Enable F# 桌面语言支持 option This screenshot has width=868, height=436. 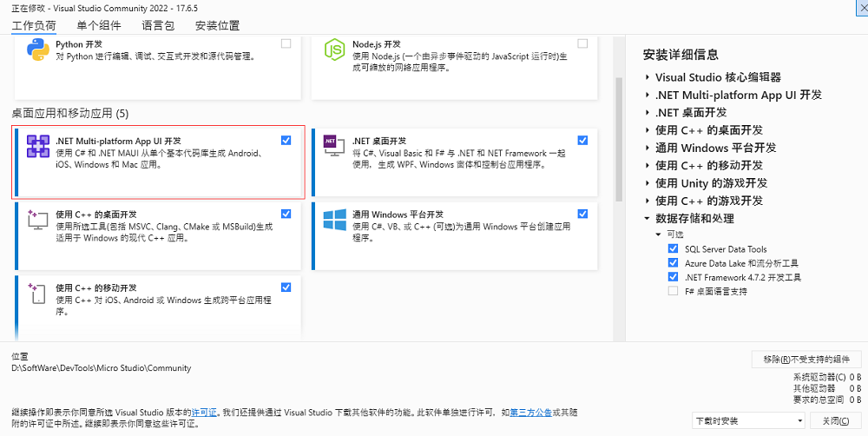tap(674, 291)
